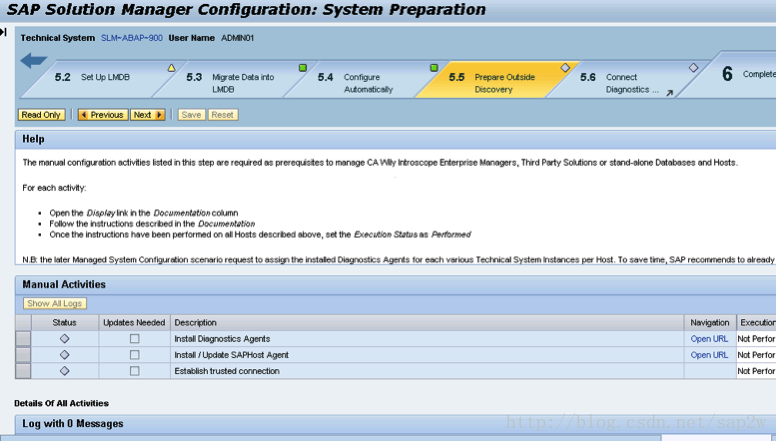Select step 5.5 Prepare Outside Discovery
This screenshot has width=777, height=442.
(x=496, y=79)
